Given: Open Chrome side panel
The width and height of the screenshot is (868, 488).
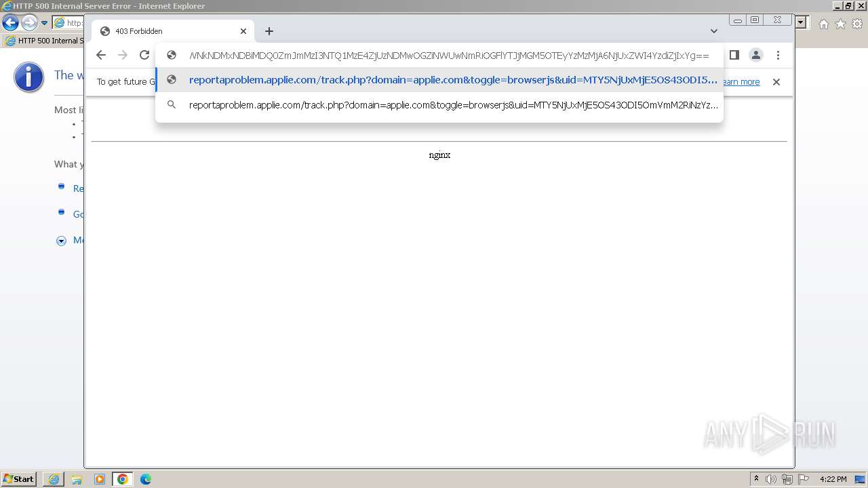Looking at the screenshot, I should [x=734, y=55].
